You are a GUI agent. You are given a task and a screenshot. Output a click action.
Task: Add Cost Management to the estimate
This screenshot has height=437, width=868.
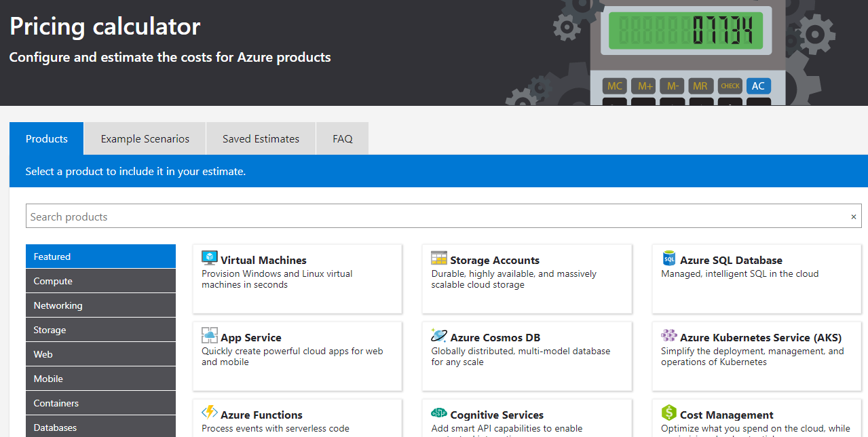[757, 418]
